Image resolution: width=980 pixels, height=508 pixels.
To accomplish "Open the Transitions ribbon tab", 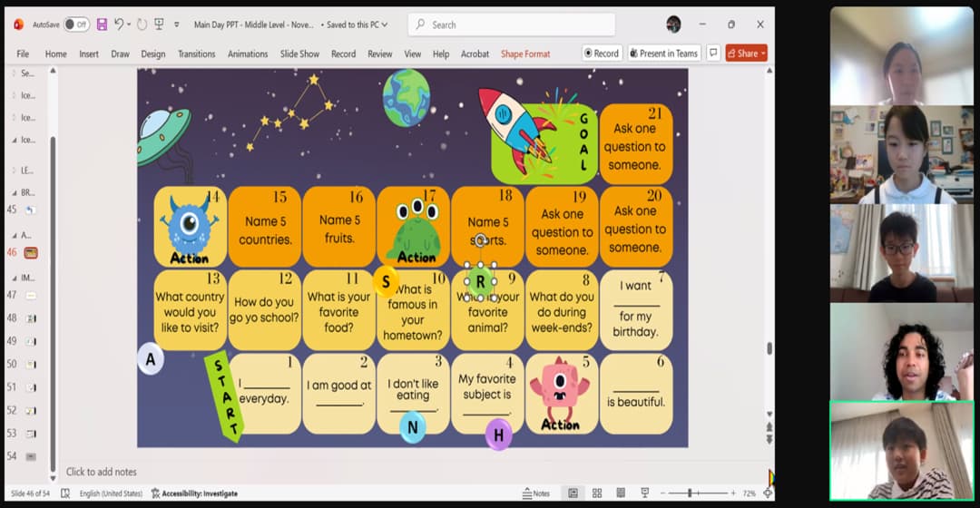I will point(196,54).
